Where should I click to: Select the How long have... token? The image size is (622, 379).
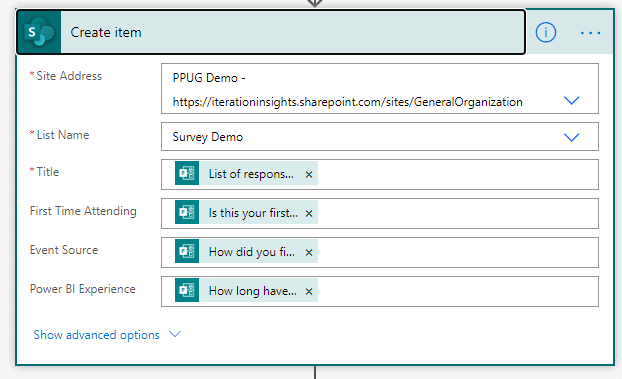246,290
